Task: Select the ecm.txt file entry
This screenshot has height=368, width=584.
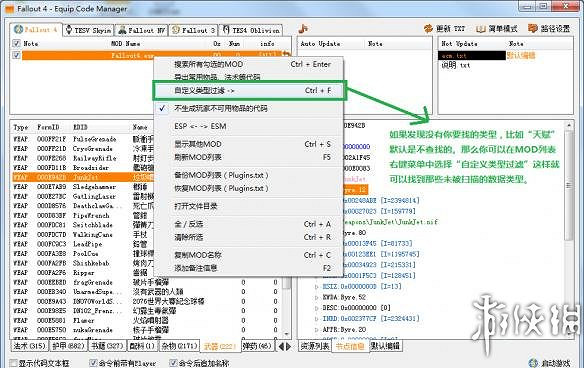Action: [x=472, y=55]
